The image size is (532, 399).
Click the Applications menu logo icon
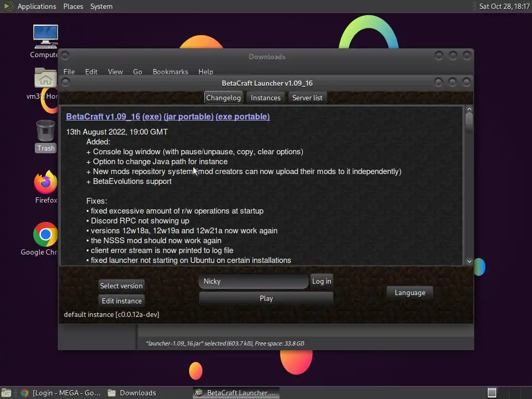coord(8,6)
